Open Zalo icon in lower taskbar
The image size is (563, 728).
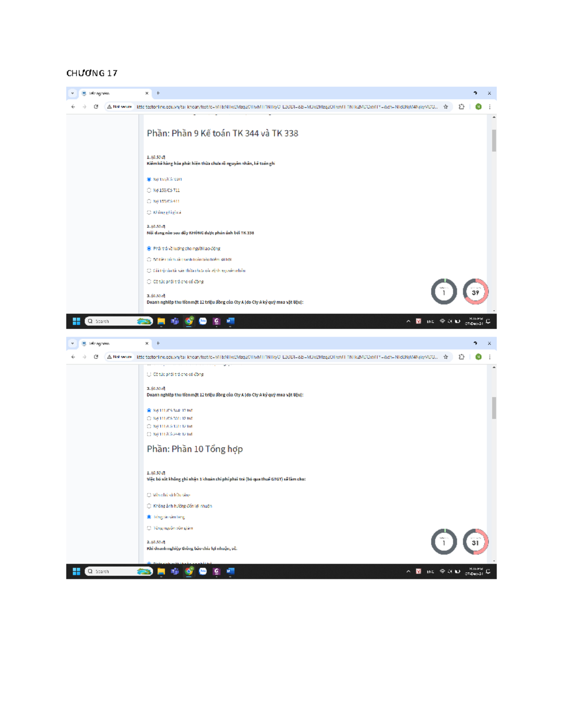tap(203, 571)
